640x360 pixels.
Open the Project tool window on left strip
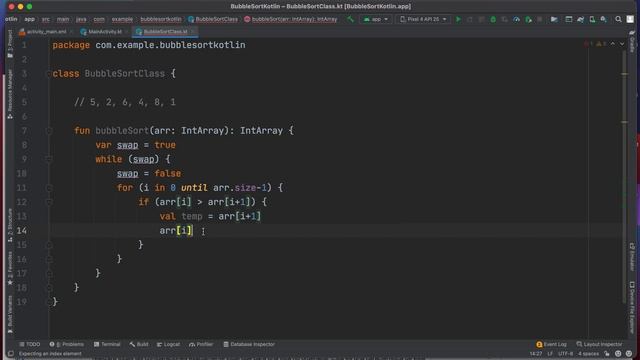(10, 44)
